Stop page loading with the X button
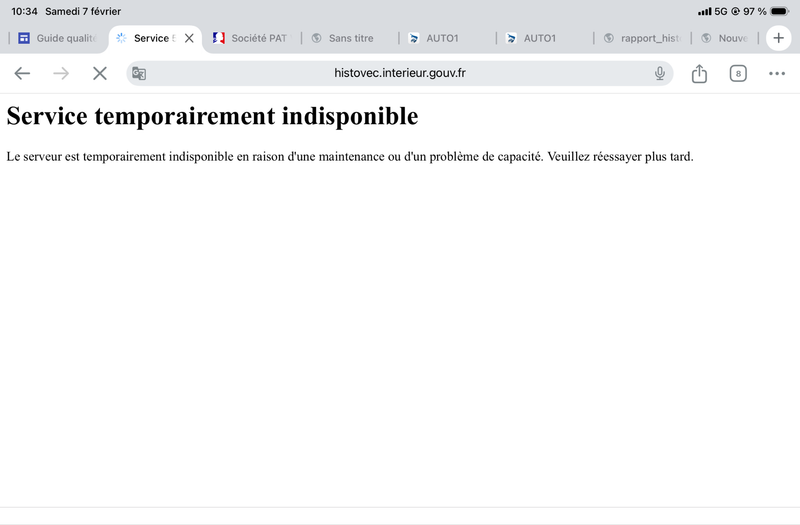800x525 pixels. (x=99, y=73)
